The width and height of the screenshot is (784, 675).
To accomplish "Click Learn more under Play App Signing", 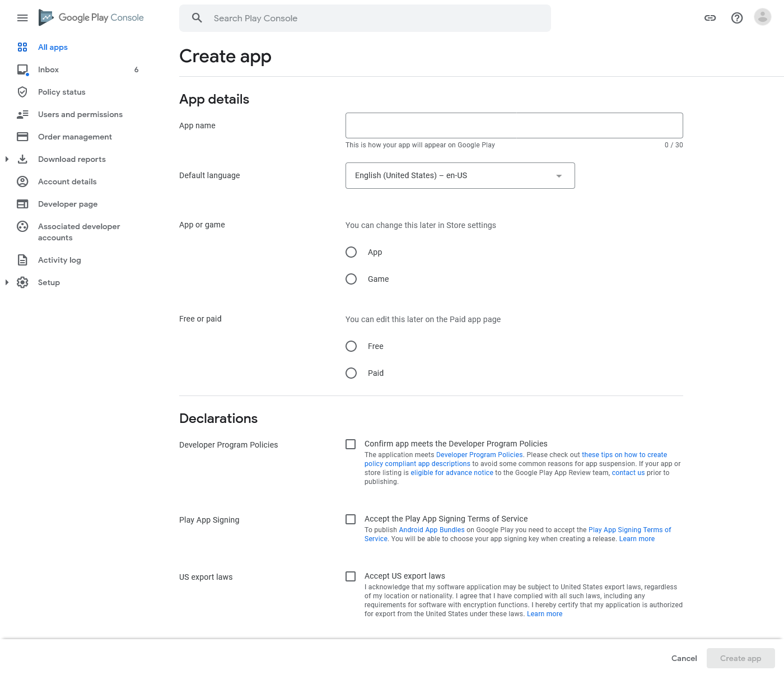I will coord(637,539).
